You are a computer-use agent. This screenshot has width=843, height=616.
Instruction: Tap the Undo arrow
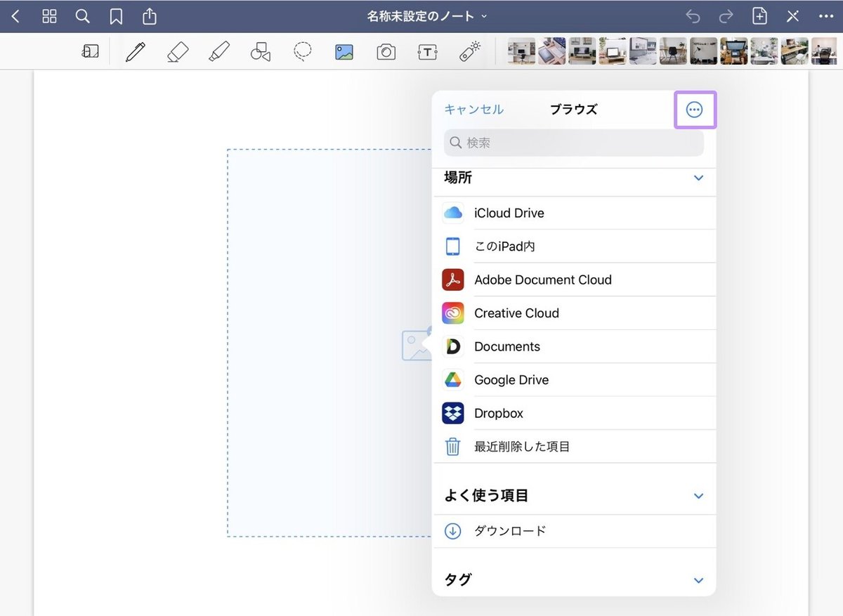pyautogui.click(x=693, y=15)
